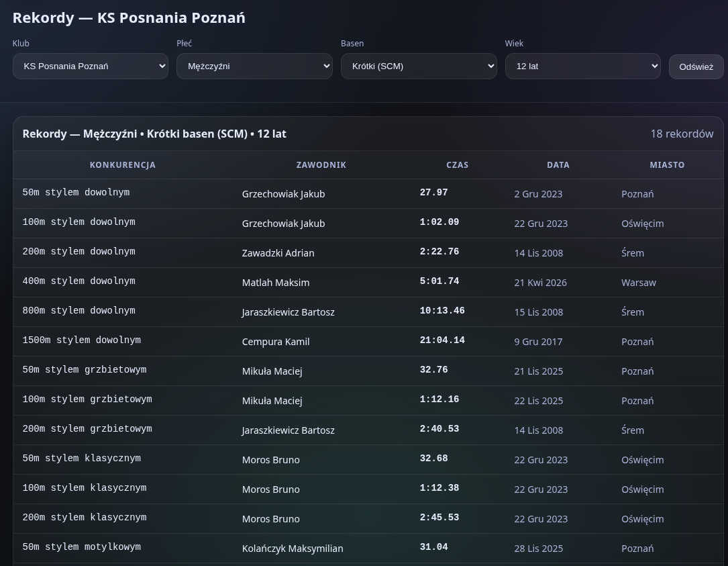Click on Kolańczyk Maksymilian's name

[x=293, y=549]
